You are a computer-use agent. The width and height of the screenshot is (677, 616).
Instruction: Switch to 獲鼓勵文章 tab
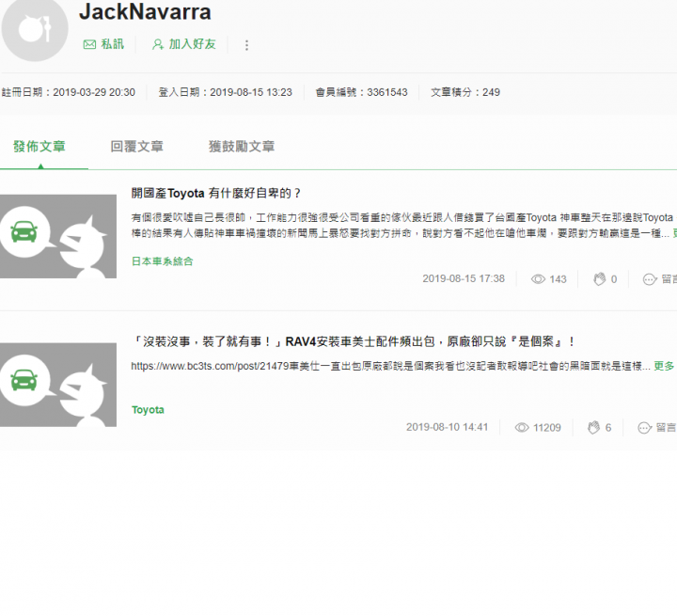click(x=242, y=147)
